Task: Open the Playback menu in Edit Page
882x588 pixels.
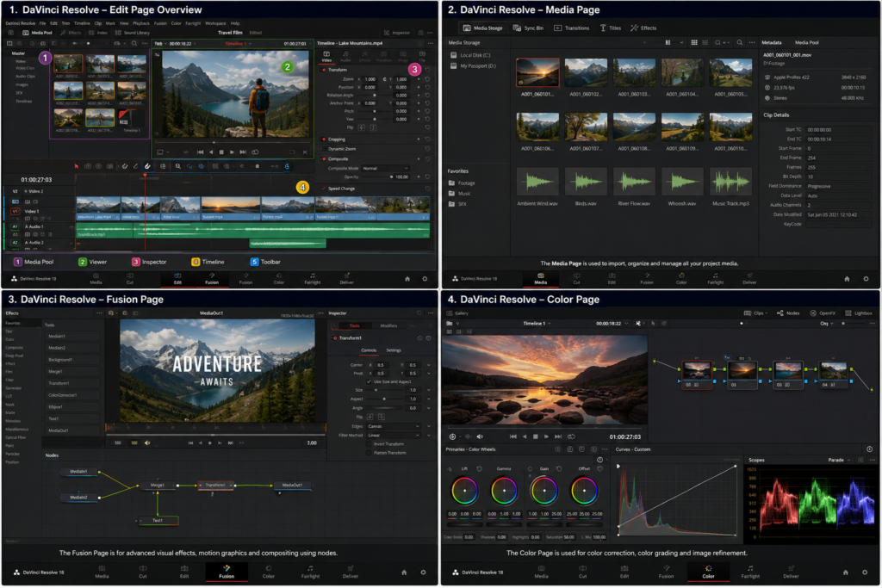Action: 141,23
